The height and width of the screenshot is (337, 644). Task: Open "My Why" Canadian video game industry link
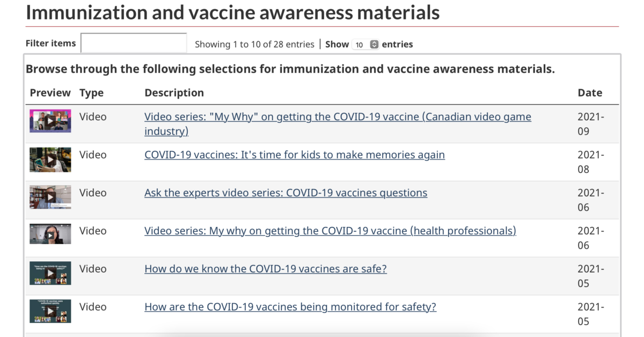(x=338, y=117)
